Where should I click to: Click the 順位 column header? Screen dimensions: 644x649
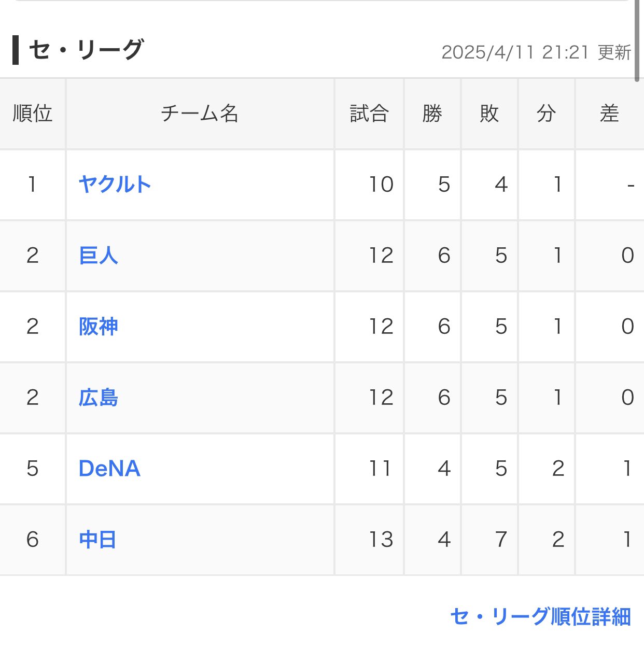click(33, 114)
